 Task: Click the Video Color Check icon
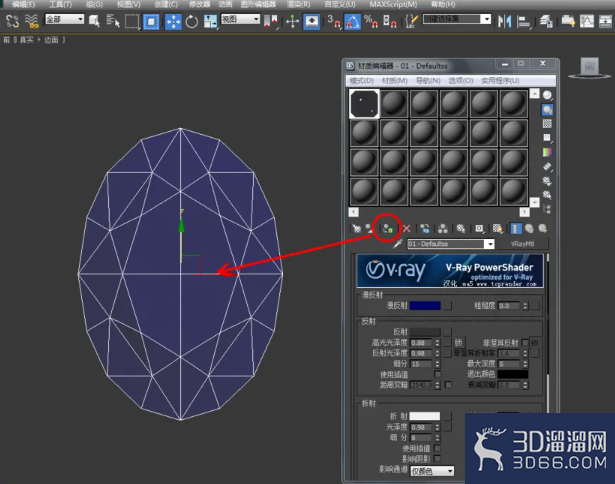[x=547, y=152]
